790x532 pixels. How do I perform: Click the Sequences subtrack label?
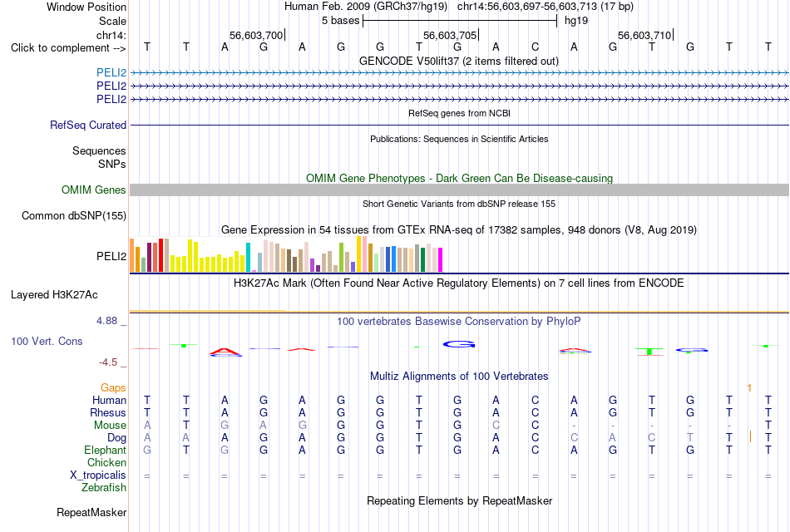pos(99,150)
